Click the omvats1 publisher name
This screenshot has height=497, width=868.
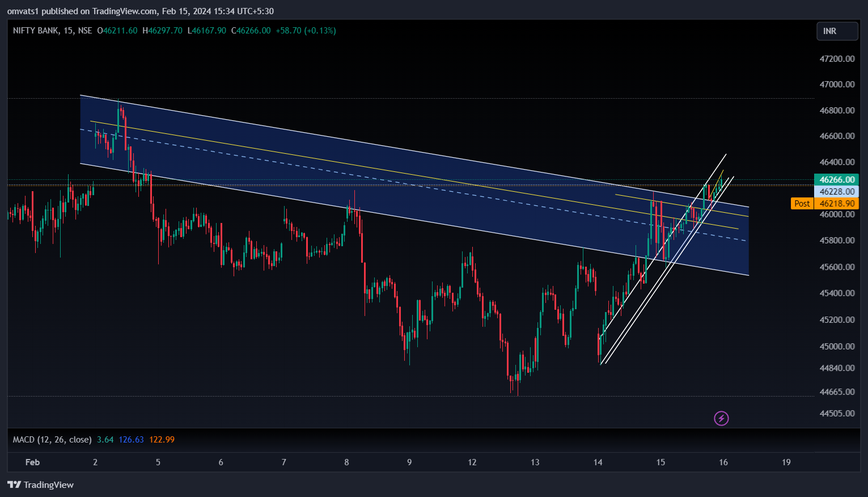click(23, 11)
